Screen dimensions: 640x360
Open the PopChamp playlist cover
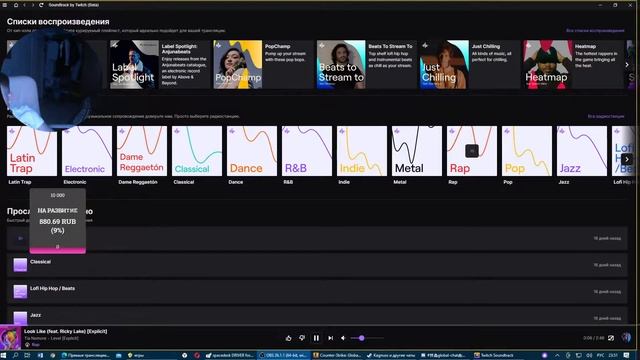pos(238,64)
